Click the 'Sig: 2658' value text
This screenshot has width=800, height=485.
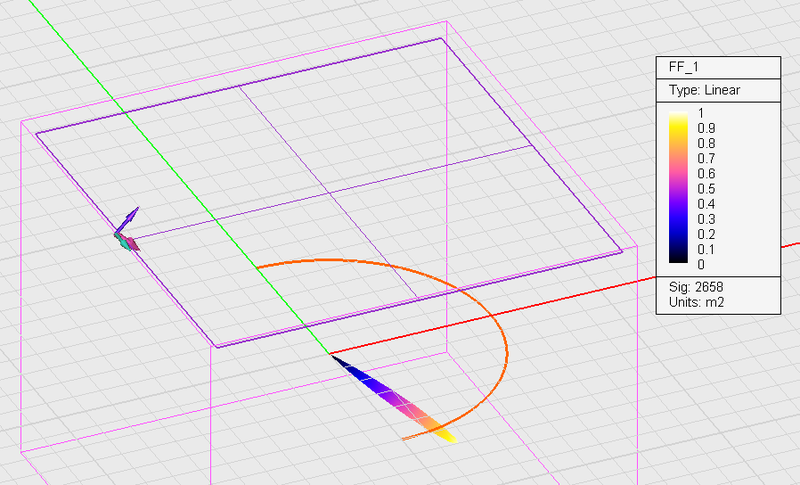pos(696,287)
